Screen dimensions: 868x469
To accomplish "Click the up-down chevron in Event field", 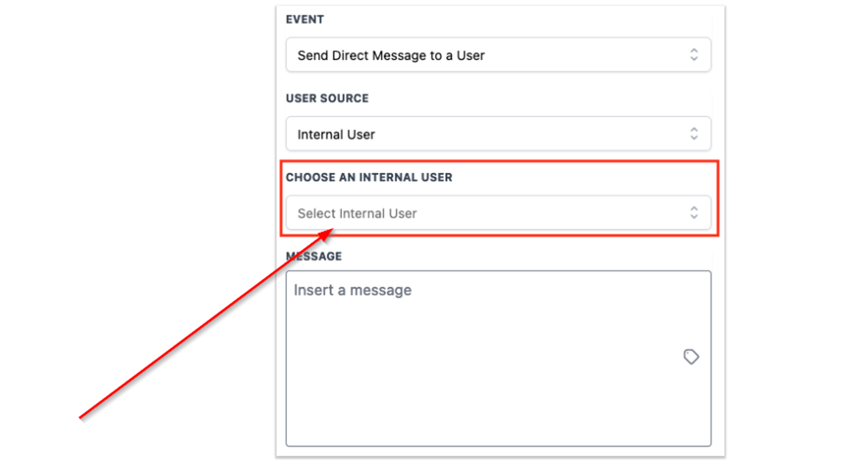I will click(x=694, y=55).
